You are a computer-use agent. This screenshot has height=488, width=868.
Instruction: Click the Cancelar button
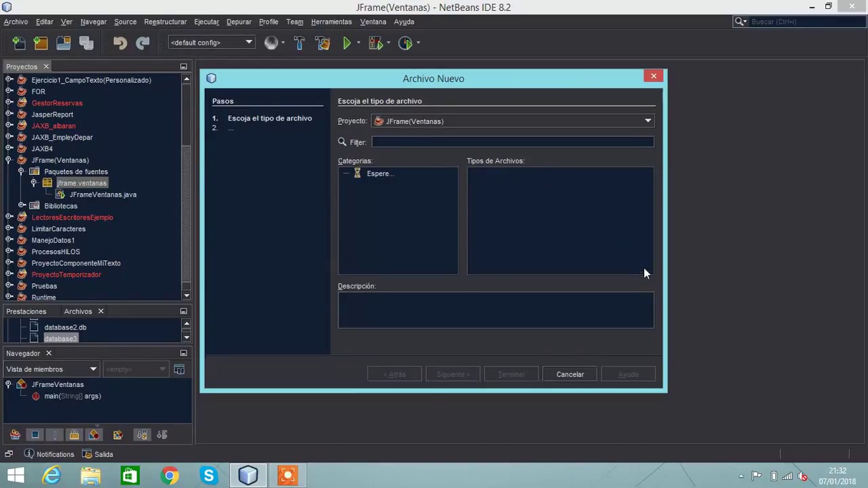[x=570, y=374]
